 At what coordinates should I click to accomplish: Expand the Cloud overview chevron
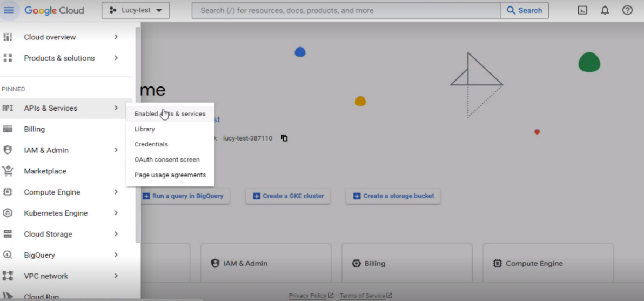point(116,37)
